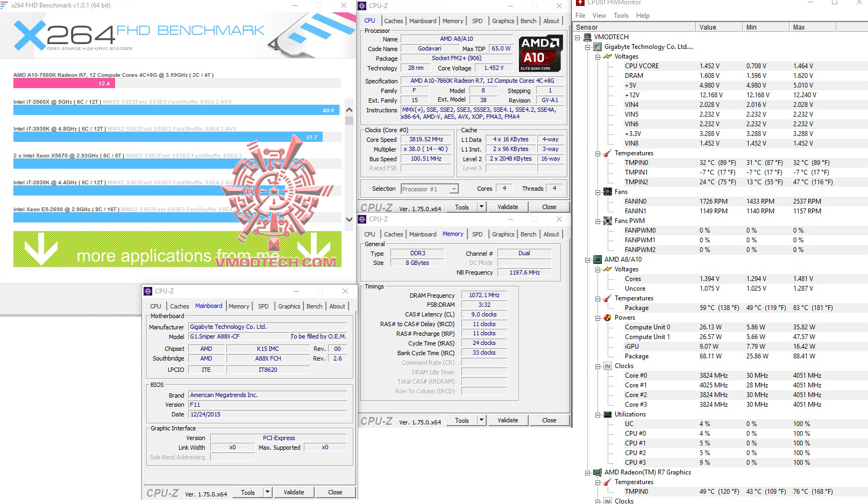Click the HWMonitor title bar app icon
Screen dimensions: 868x504
point(580,3)
